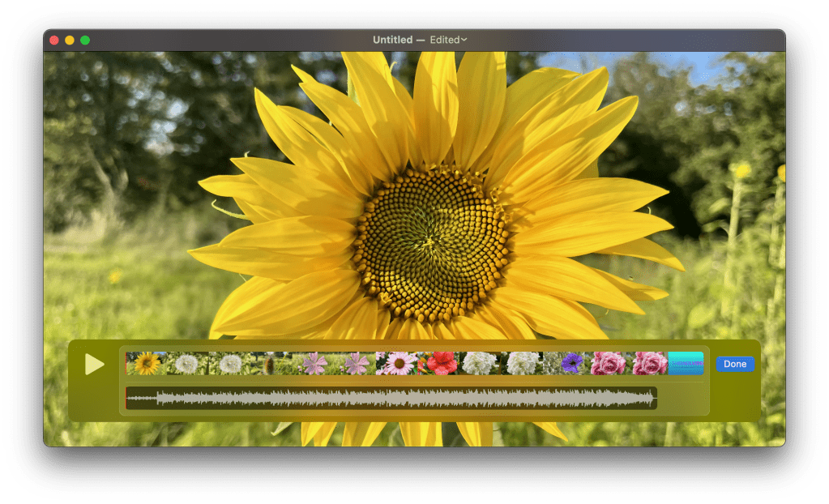829x504 pixels.
Task: Close the Untitled window
Action: tap(53, 38)
